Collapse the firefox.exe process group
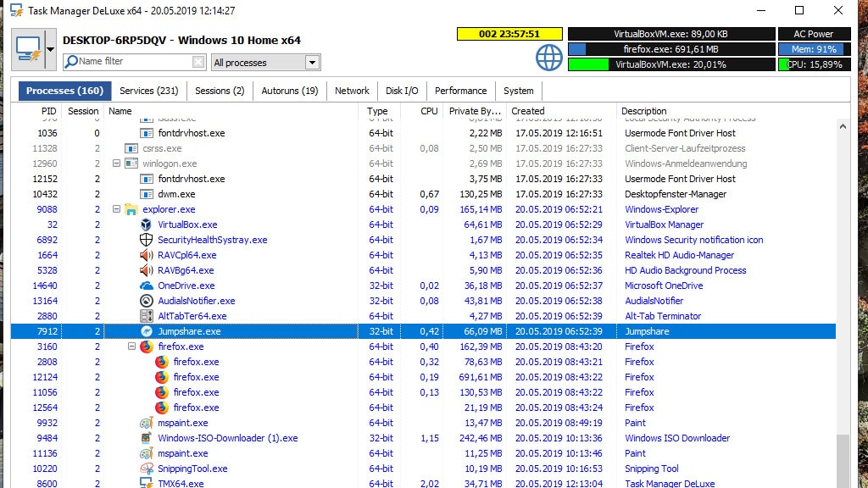Screen dimensions: 868x488 pos(131,347)
